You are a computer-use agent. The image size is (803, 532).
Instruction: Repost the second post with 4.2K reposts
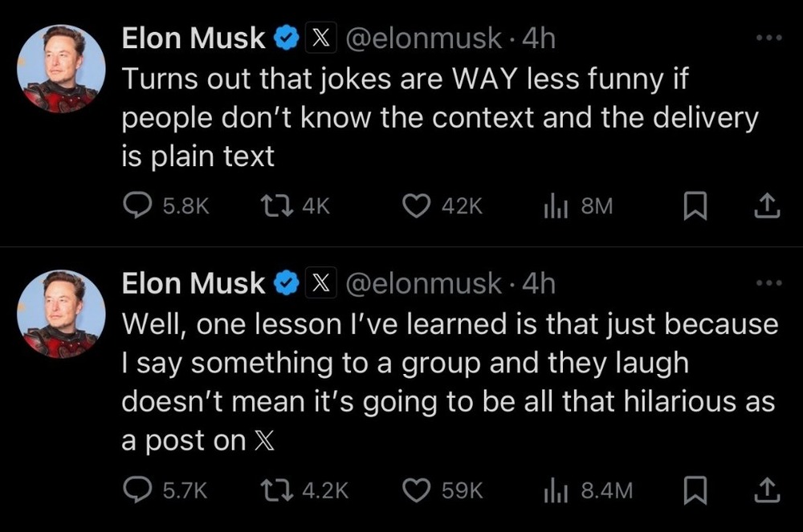277,489
